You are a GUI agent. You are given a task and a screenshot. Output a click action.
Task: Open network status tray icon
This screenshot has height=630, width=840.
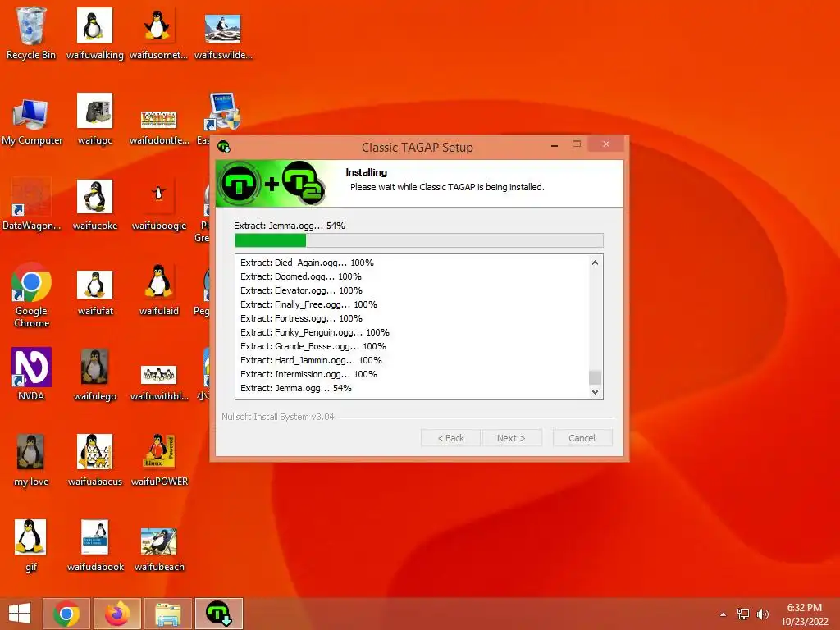[742, 614]
